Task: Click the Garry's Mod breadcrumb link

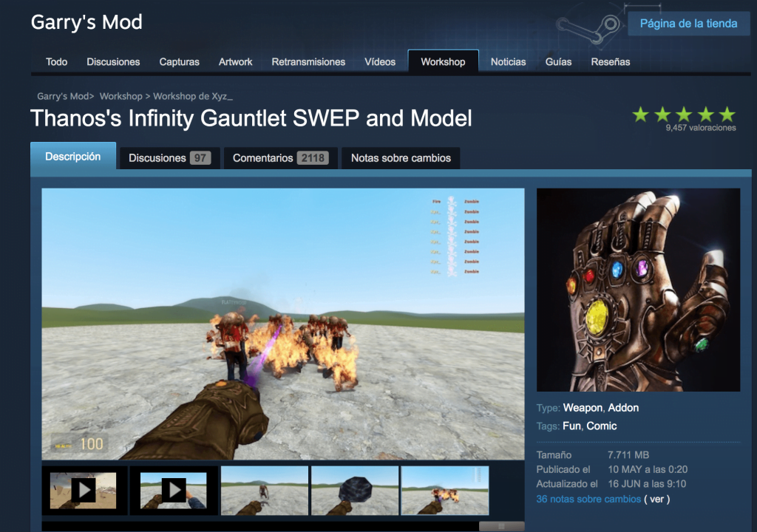Action: tap(63, 96)
